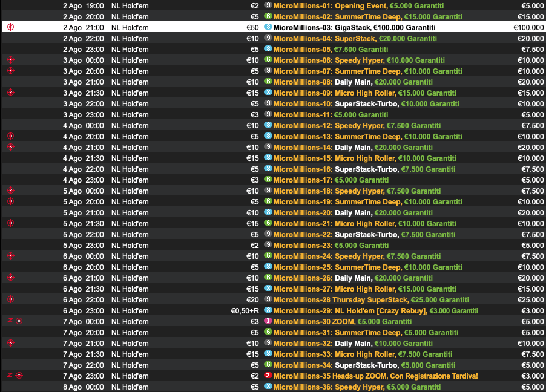Click the target icon on MicroMillions-21 row
The width and height of the screenshot is (546, 392).
pos(11,223)
